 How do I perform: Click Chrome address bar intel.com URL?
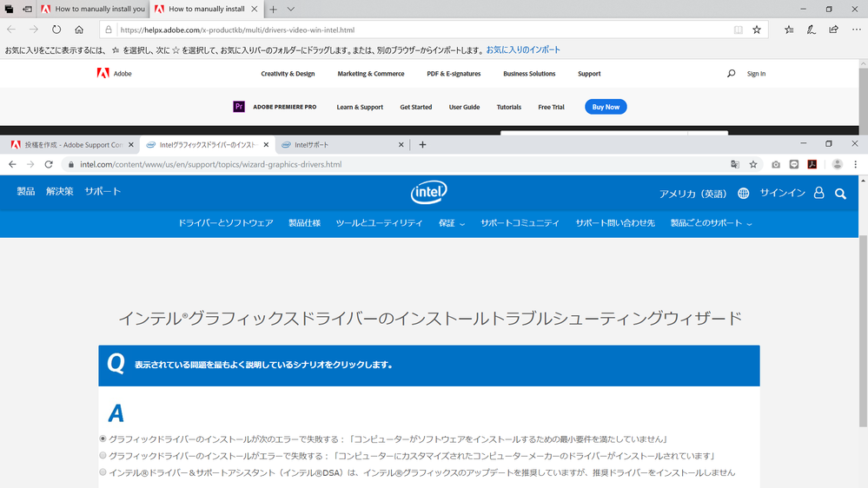[210, 164]
